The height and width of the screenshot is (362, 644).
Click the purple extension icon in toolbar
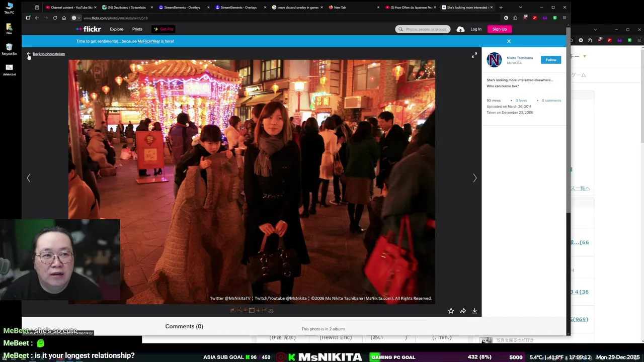click(x=544, y=18)
